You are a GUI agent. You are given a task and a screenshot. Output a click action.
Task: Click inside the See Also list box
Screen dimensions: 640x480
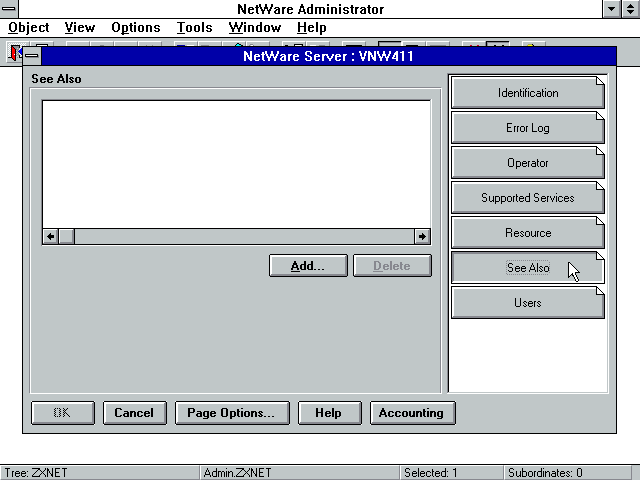click(x=236, y=164)
